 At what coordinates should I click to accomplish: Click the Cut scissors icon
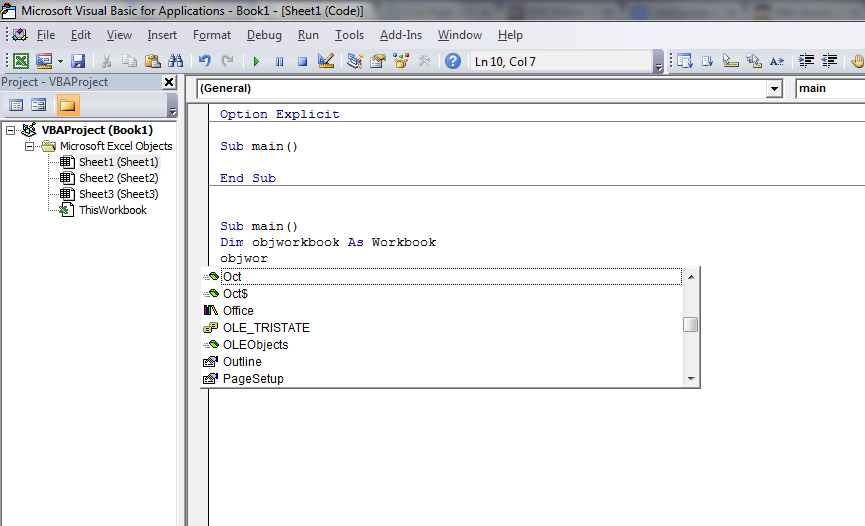tap(106, 61)
